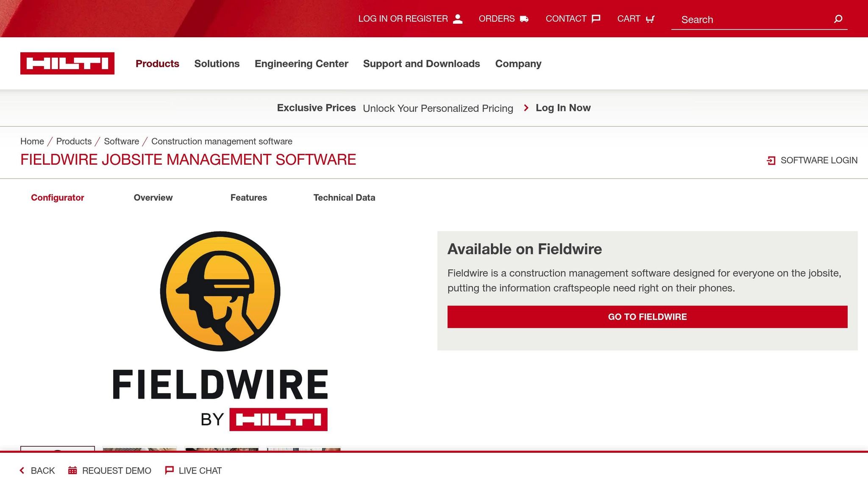Click the orders truck icon
The image size is (868, 488).
click(524, 19)
